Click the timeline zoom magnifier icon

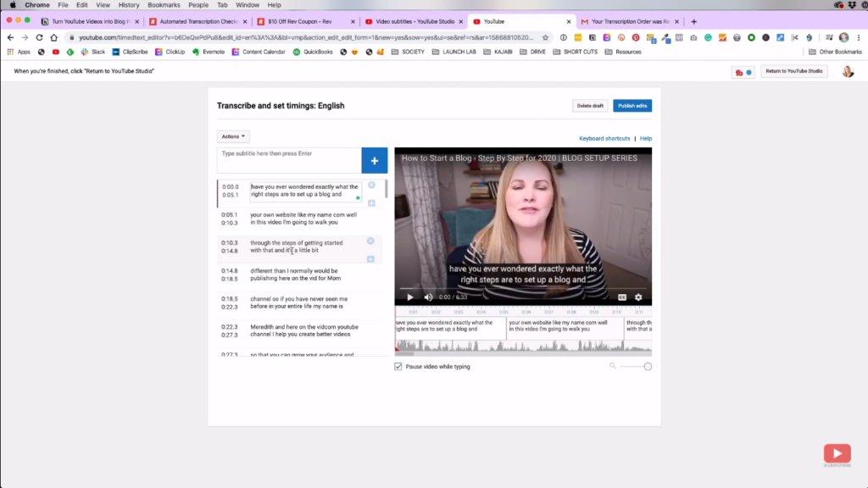pos(612,366)
